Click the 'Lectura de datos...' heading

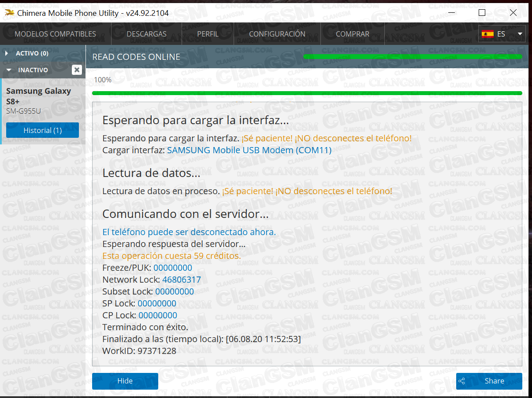click(151, 173)
